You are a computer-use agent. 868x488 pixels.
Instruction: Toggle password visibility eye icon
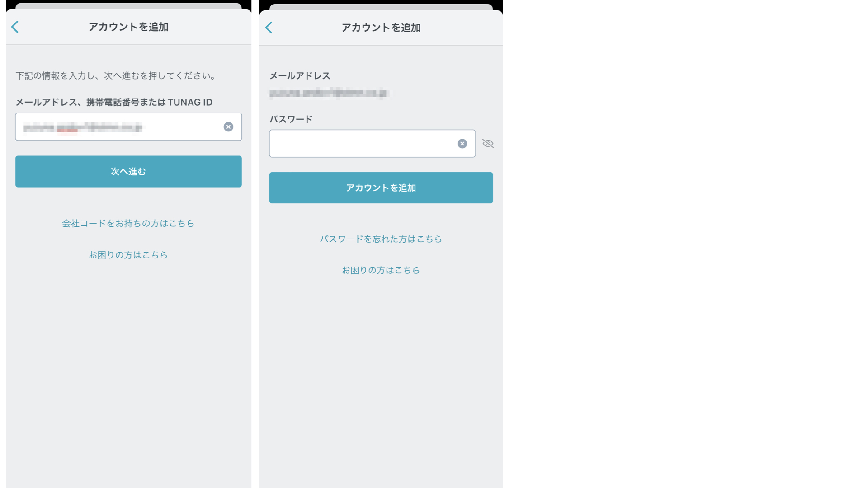[x=488, y=144]
